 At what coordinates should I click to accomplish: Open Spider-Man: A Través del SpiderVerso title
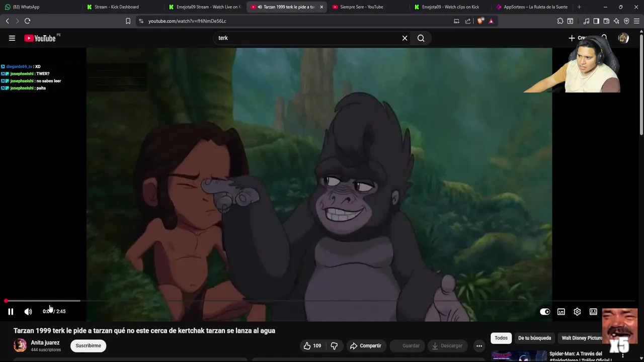tap(581, 356)
